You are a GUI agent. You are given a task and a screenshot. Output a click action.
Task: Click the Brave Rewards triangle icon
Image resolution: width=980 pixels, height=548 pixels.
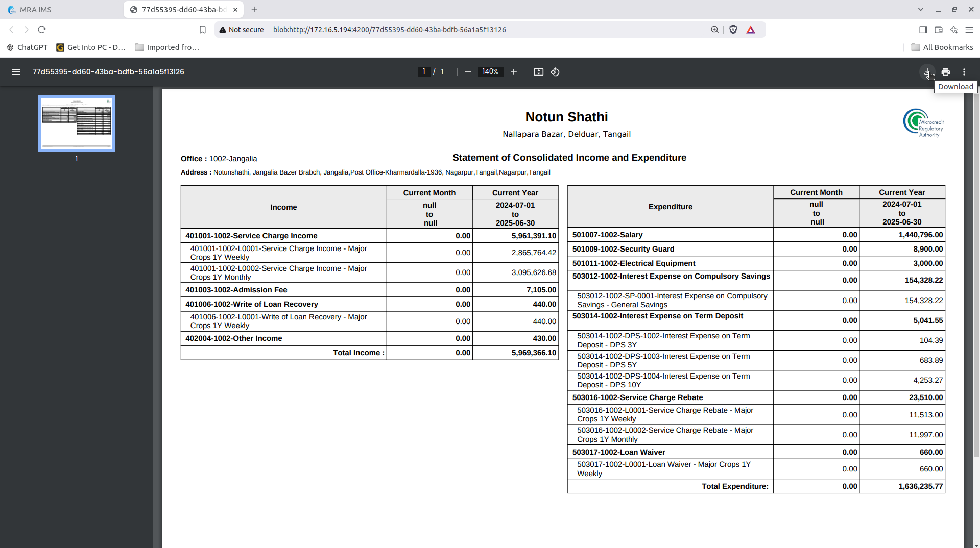point(751,30)
